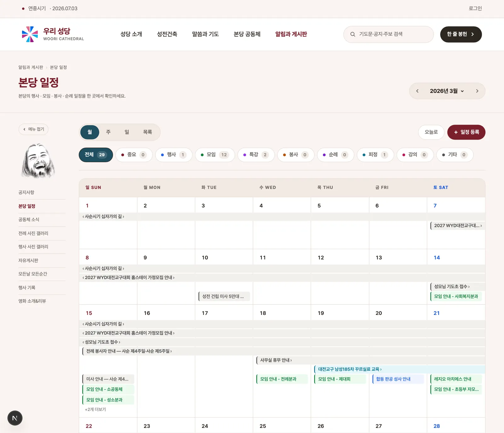Open 행사 기록 in sidebar
Screen dimensions: 504x433
[27, 288]
